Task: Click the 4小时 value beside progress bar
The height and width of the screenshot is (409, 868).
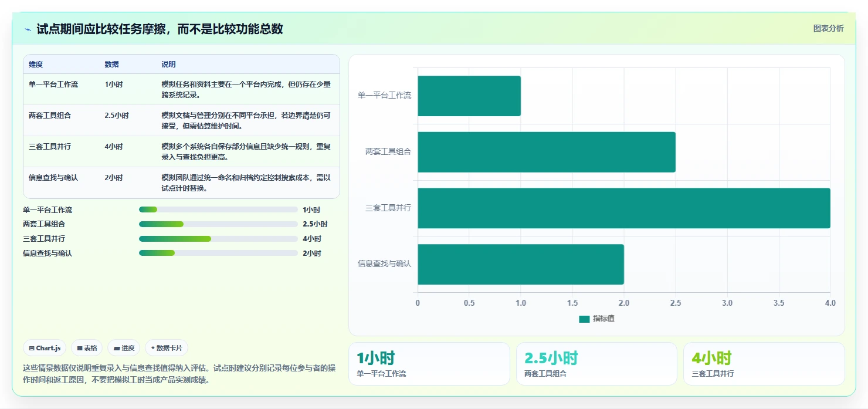Action: coord(312,239)
